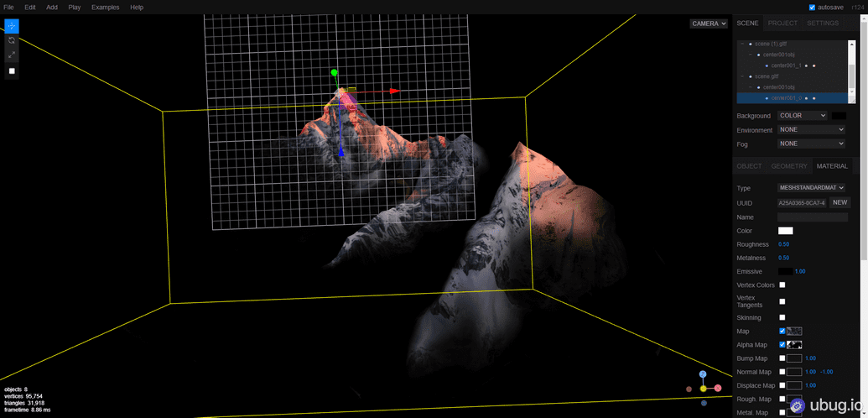Toggle the autosave checkbox
This screenshot has height=418, width=868.
coord(812,8)
